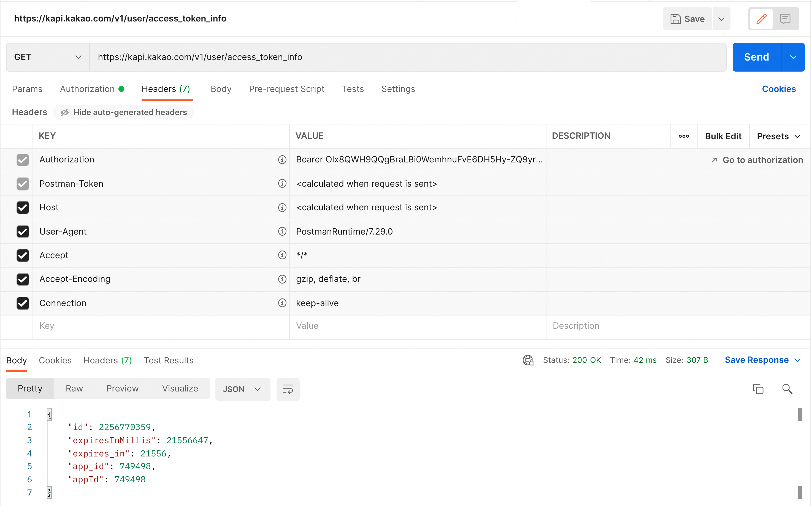Click info icon for Postman-Token header
812x506 pixels.
coord(282,183)
